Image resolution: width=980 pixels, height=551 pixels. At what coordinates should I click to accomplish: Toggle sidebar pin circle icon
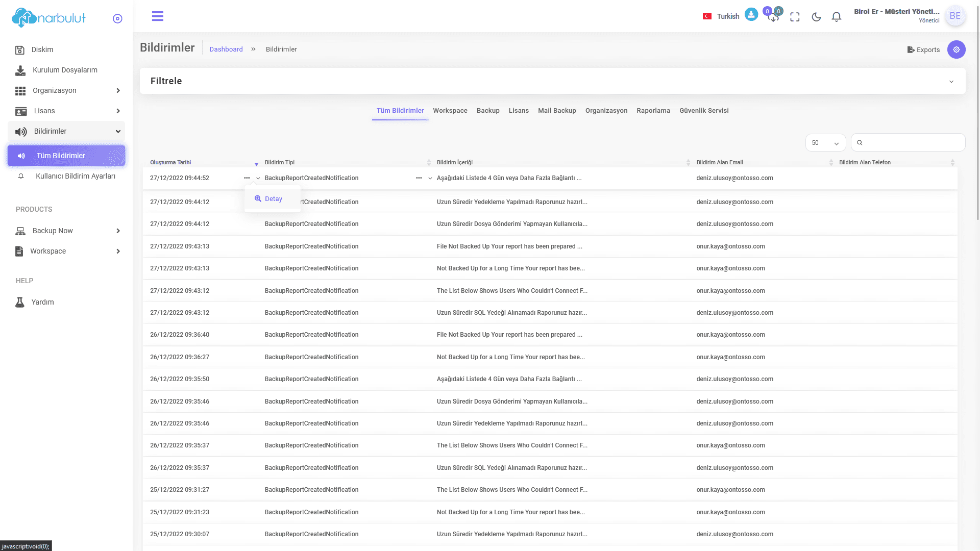117,19
